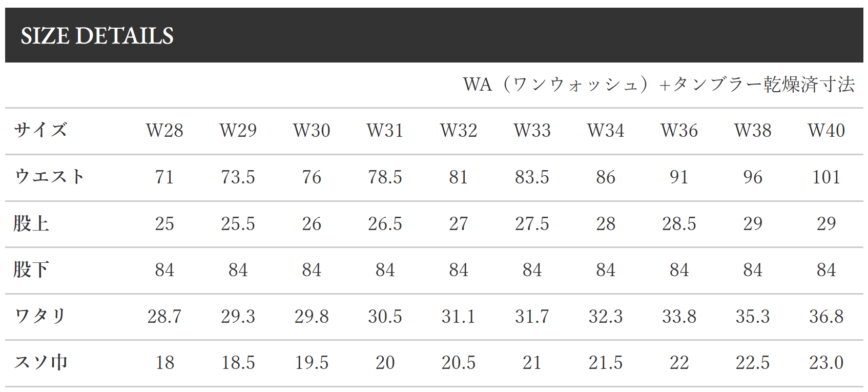868x392 pixels.
Task: Select the W28 size column header
Action: pyautogui.click(x=164, y=131)
